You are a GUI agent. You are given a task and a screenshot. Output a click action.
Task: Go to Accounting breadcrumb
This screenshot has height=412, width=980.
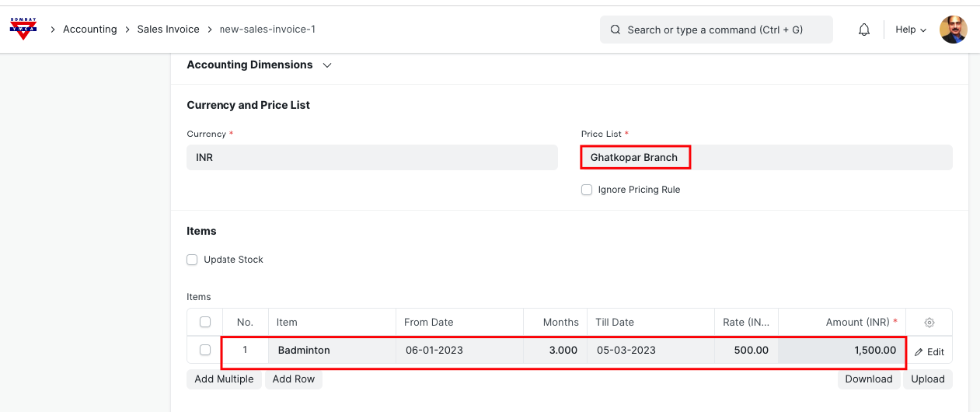point(89,30)
